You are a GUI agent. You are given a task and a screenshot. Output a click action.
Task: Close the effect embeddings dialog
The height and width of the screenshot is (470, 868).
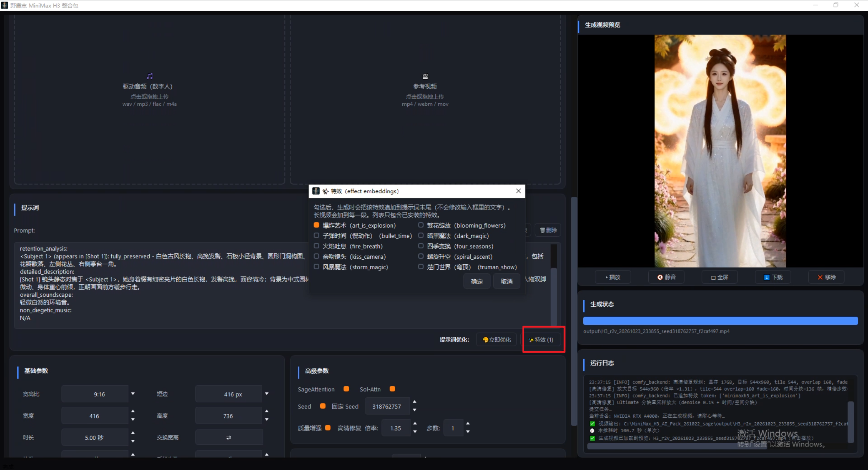[518, 191]
